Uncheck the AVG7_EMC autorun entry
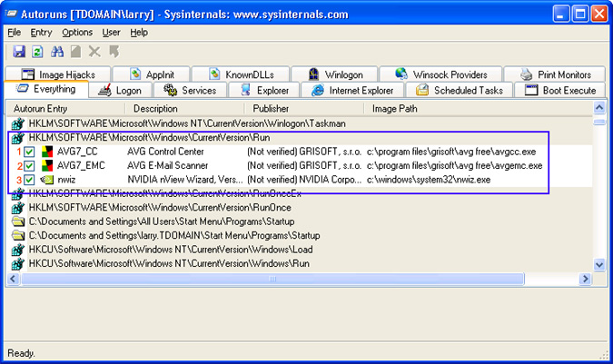The width and height of the screenshot is (613, 364). coord(29,165)
